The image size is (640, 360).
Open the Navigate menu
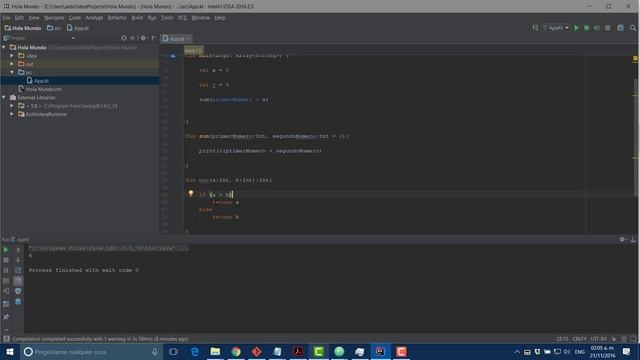(54, 18)
